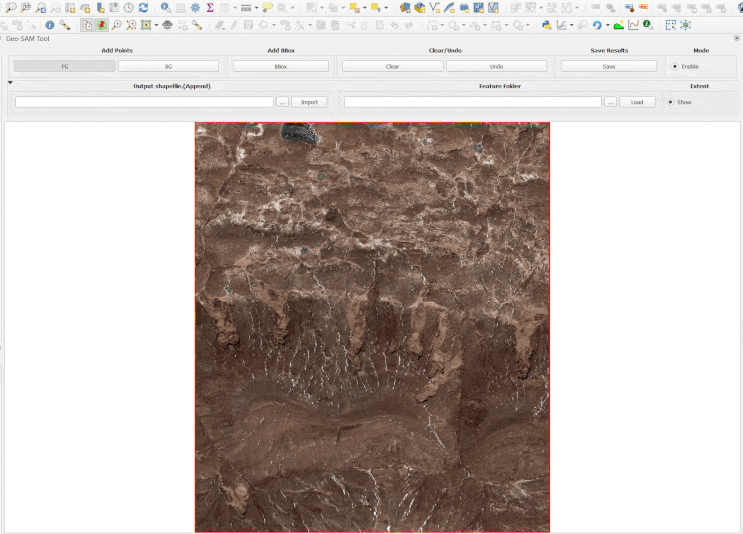Open dropdown beside the blue circular arrow icon

607,25
